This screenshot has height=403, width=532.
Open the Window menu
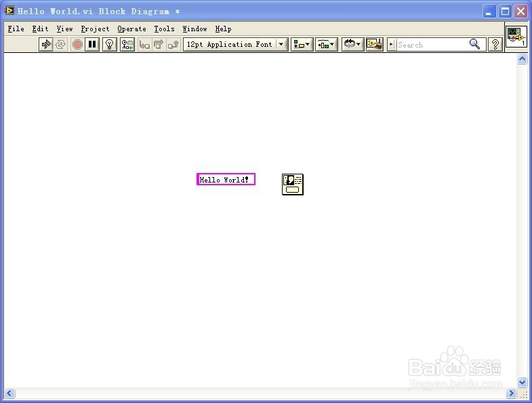(x=195, y=29)
